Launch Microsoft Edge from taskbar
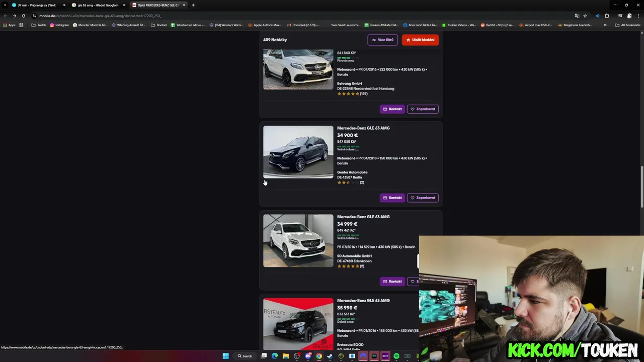Screen dimensions: 644x362 (x=275, y=356)
